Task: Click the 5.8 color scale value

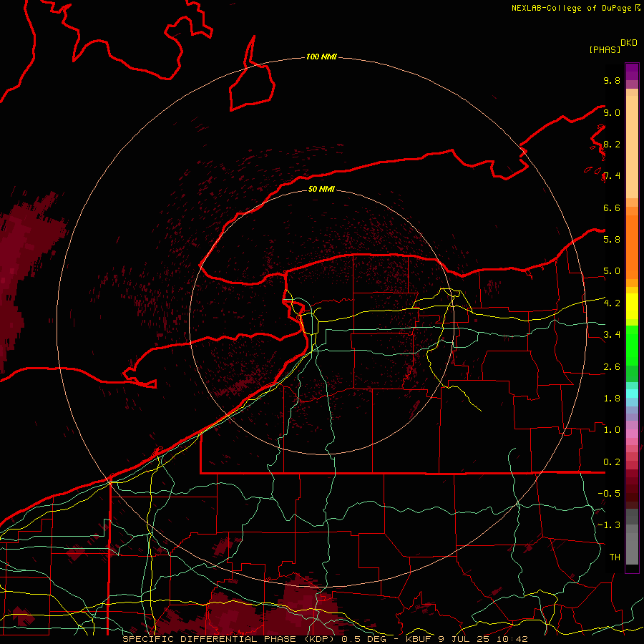Action: [612, 239]
